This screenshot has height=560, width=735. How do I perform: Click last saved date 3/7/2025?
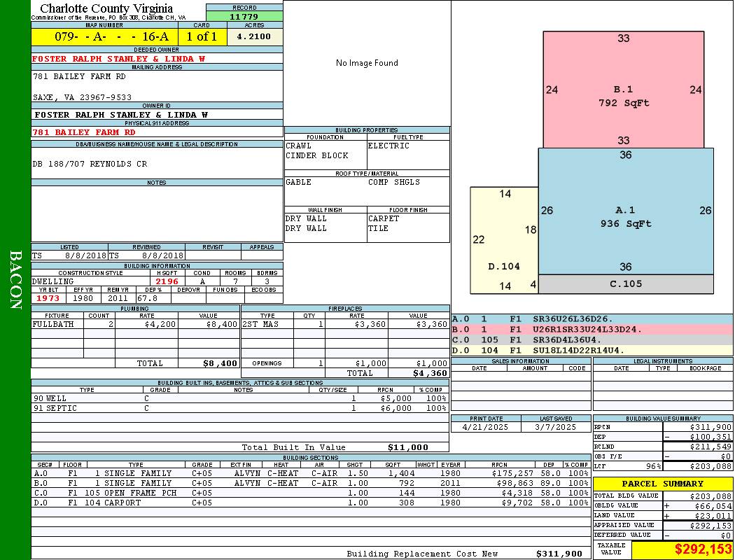[556, 428]
